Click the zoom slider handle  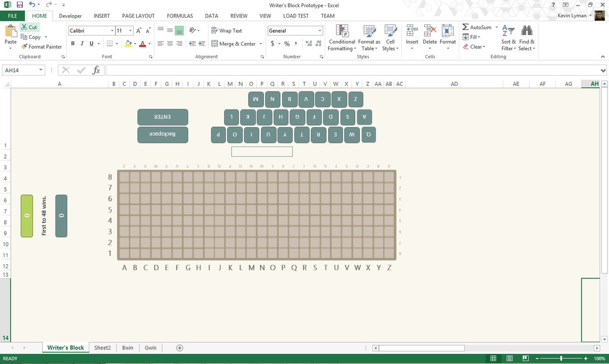pos(561,359)
